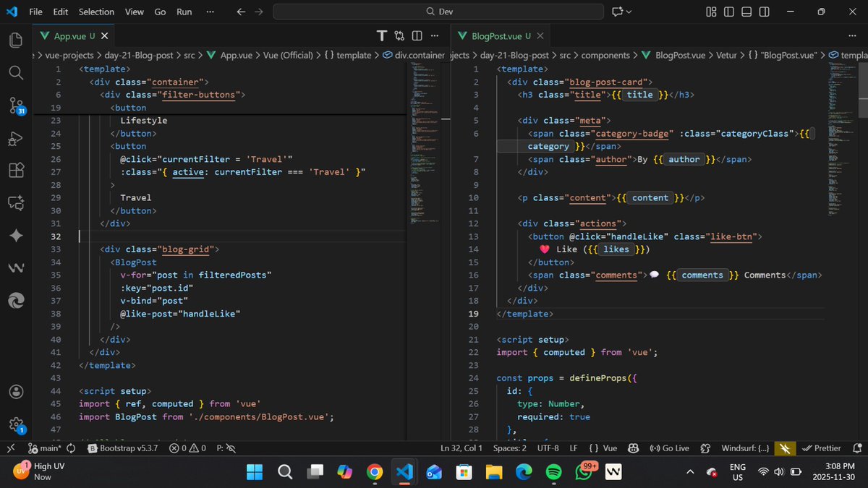Click Bootstrap v5.3.7 status item

coord(122,448)
